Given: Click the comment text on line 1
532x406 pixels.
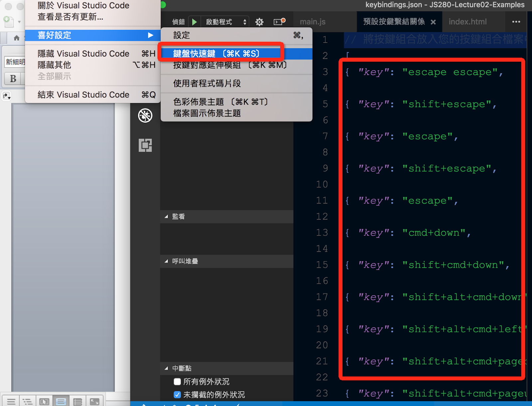Looking at the screenshot, I should [x=436, y=40].
